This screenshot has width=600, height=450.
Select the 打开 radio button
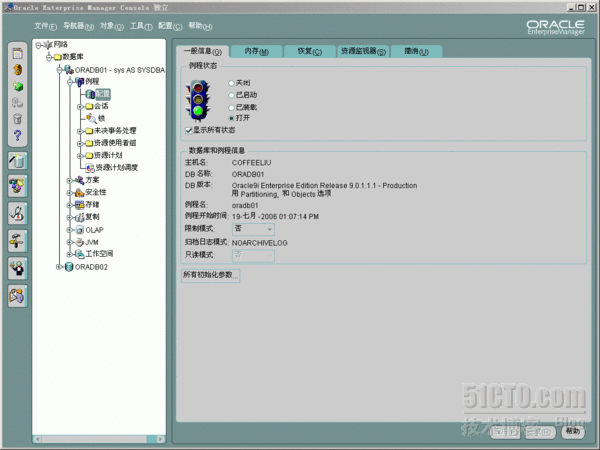[231, 118]
